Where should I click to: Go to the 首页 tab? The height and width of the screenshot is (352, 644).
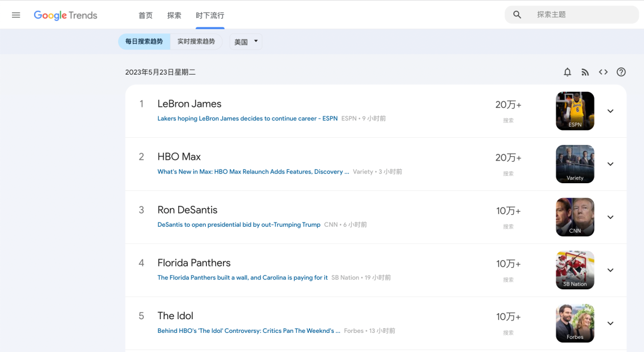coord(145,16)
